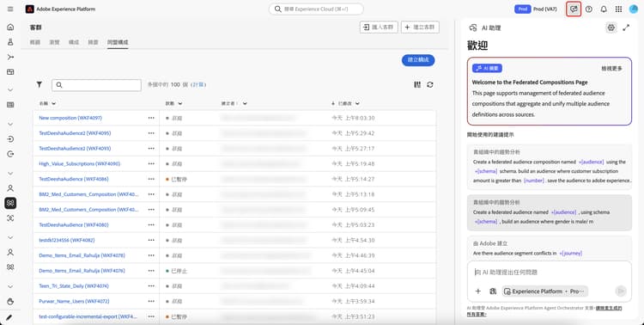The width and height of the screenshot is (644, 325).
Task: Open New composition (WKF4097) link
Action: click(70, 118)
